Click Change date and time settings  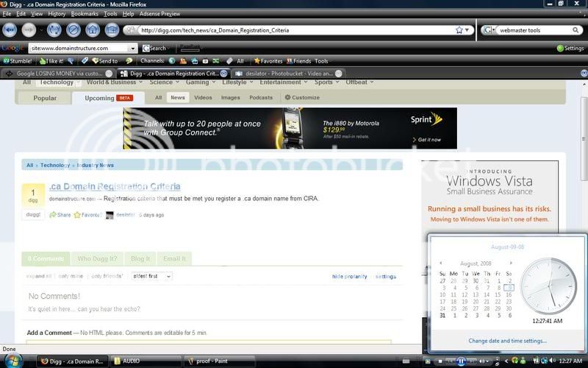(507, 341)
